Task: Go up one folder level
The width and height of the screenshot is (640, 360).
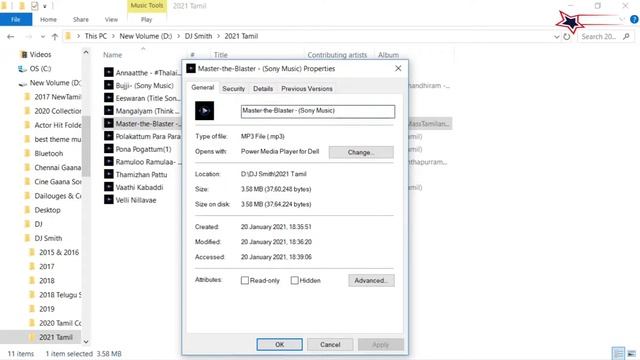Action: point(55,36)
